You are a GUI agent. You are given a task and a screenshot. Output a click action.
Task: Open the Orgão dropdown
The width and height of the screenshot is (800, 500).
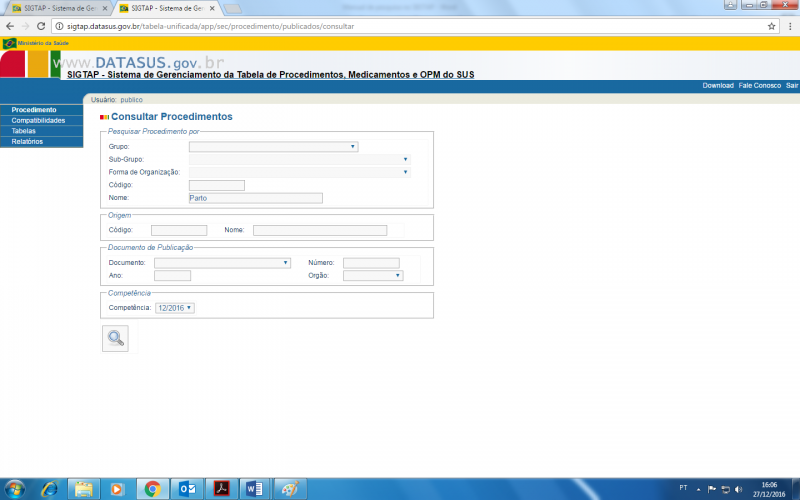click(373, 276)
